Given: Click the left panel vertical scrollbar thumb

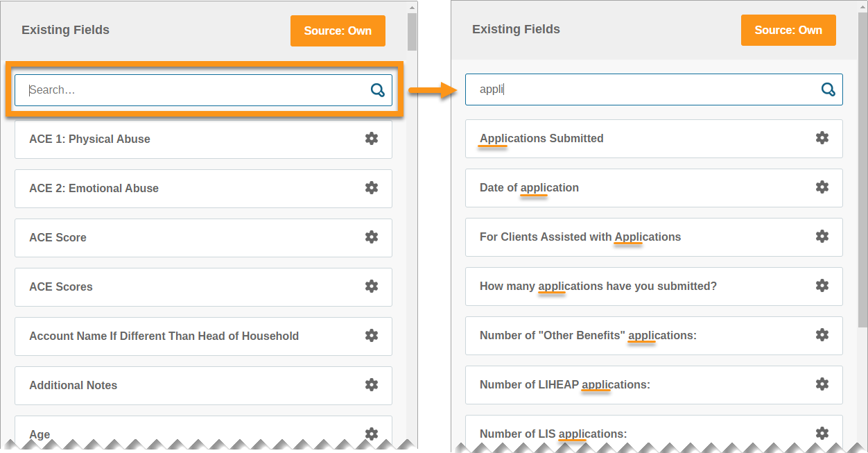Looking at the screenshot, I should click(412, 31).
